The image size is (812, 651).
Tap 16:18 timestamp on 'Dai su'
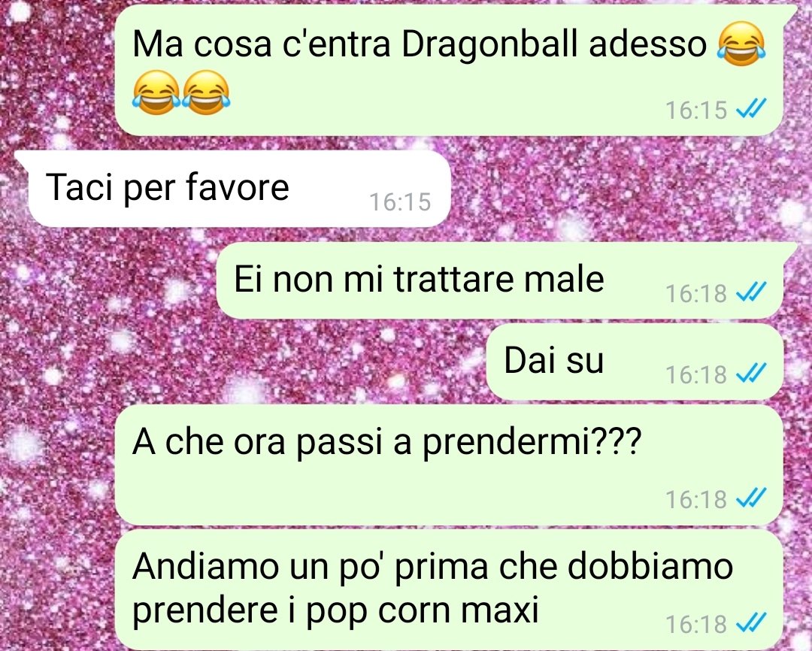(696, 374)
